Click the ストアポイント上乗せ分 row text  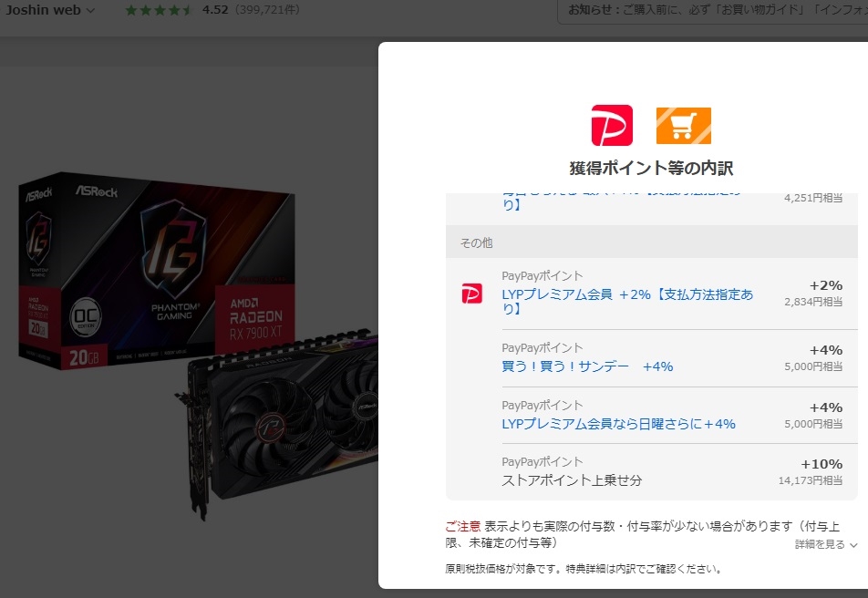[x=572, y=480]
